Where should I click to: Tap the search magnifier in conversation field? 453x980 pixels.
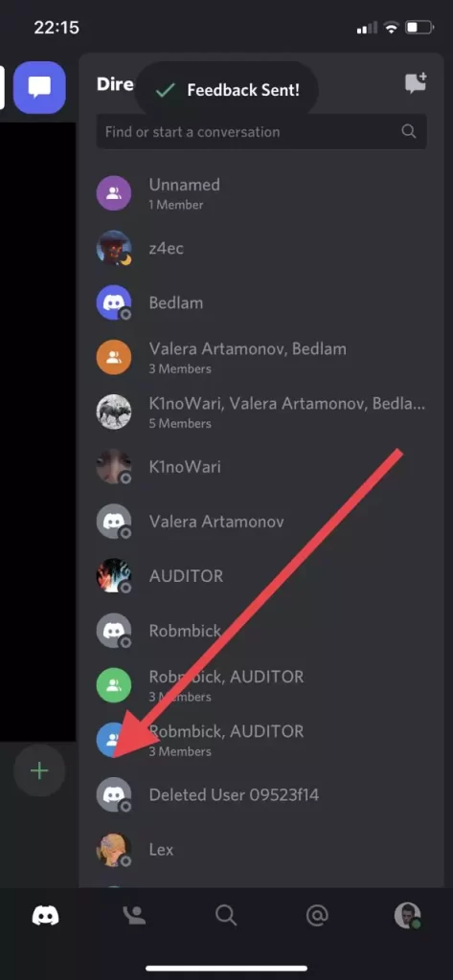pyautogui.click(x=409, y=131)
